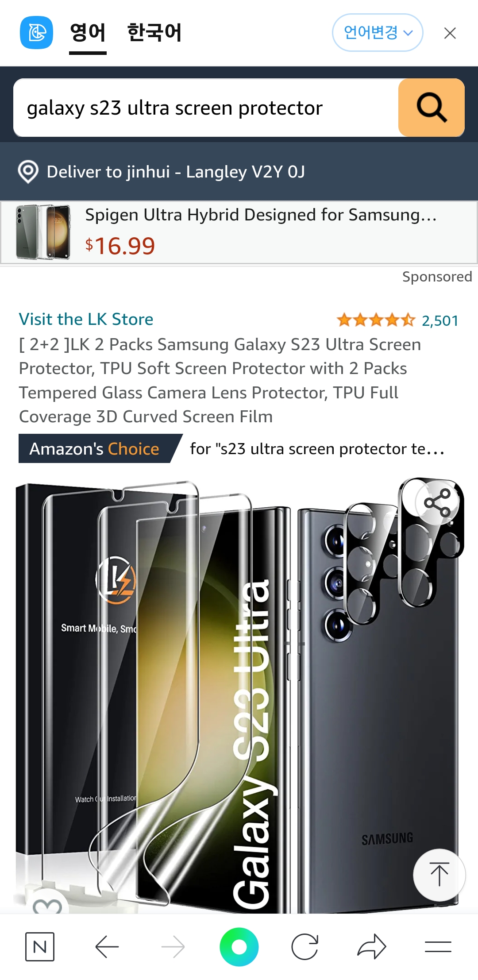Go back with the left arrow
478x980 pixels.
[107, 947]
